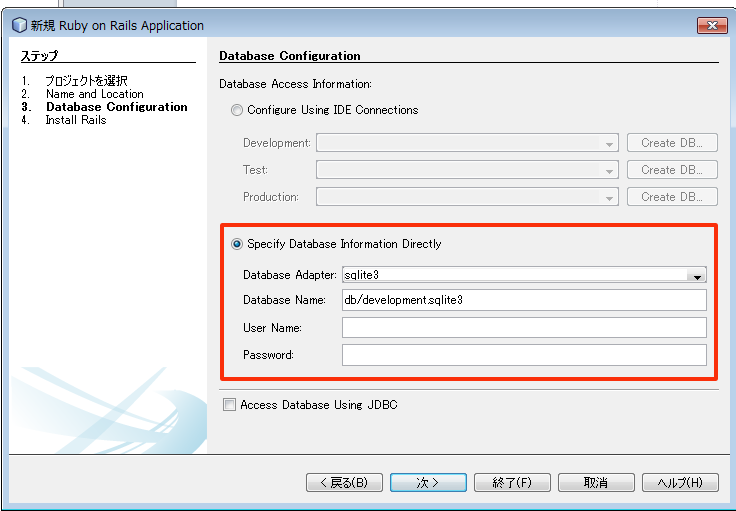Click Create DB button for Production
The image size is (736, 511).
672,197
